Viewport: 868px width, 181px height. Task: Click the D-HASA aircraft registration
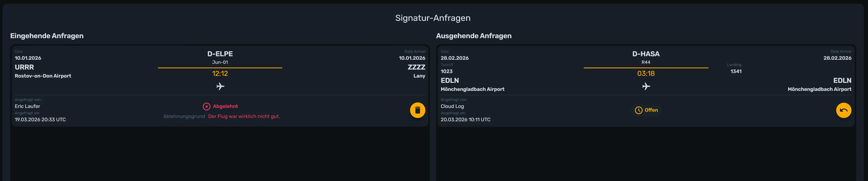click(x=646, y=54)
